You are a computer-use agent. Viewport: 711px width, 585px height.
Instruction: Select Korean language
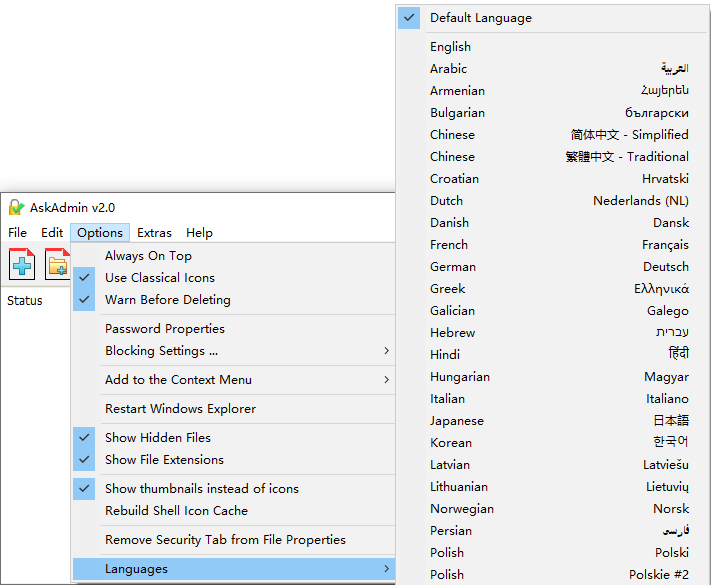tap(552, 443)
